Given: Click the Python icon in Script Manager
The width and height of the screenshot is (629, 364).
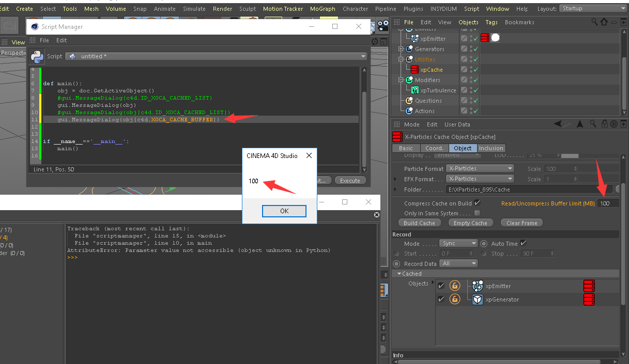Looking at the screenshot, I should pos(37,56).
